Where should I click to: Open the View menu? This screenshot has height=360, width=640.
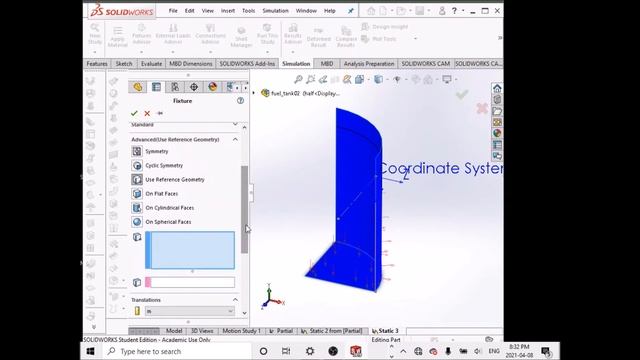207,11
